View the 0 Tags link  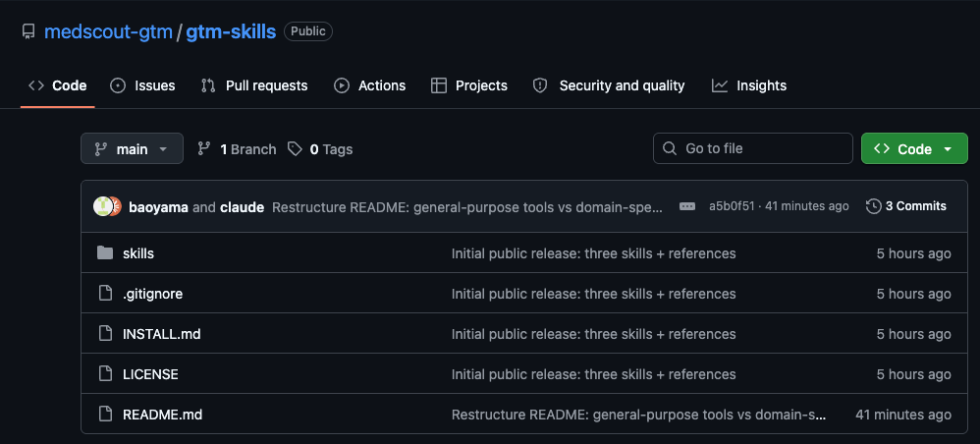click(x=320, y=149)
